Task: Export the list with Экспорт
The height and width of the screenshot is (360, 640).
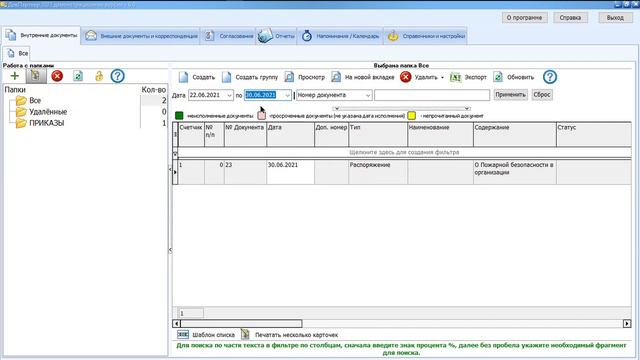Action: [x=468, y=77]
